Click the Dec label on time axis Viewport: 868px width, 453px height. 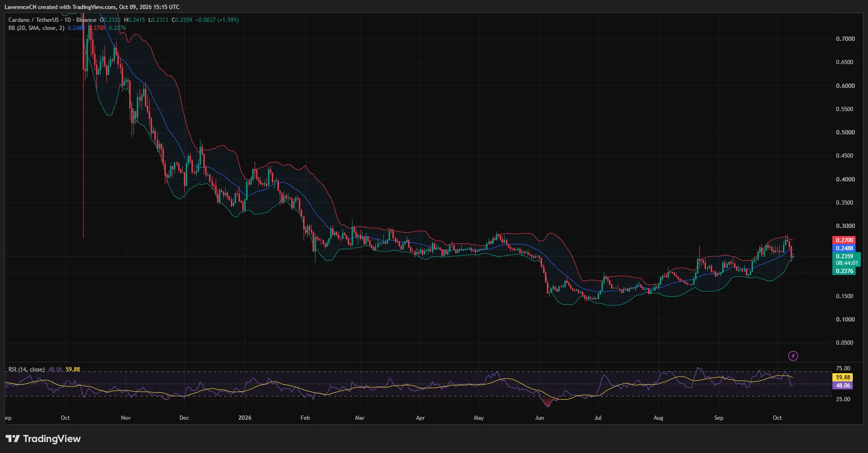point(184,418)
